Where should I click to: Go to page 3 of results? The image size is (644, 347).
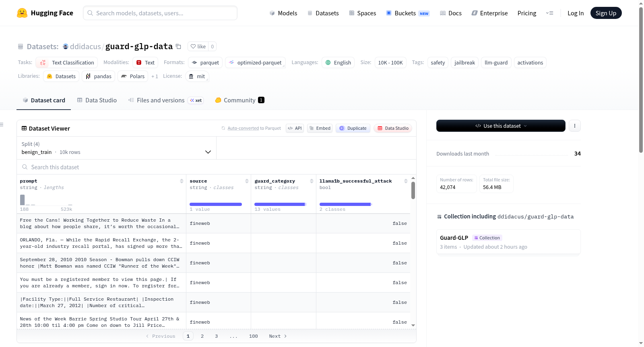point(216,336)
